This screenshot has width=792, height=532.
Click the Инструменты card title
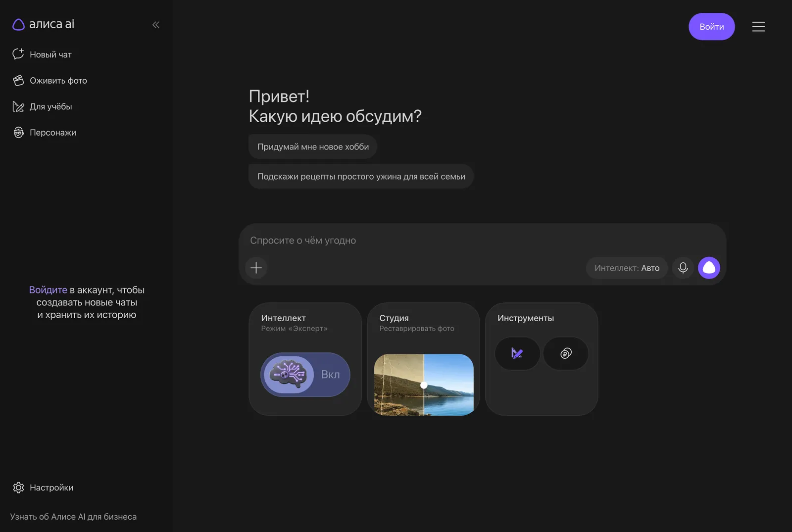[526, 318]
